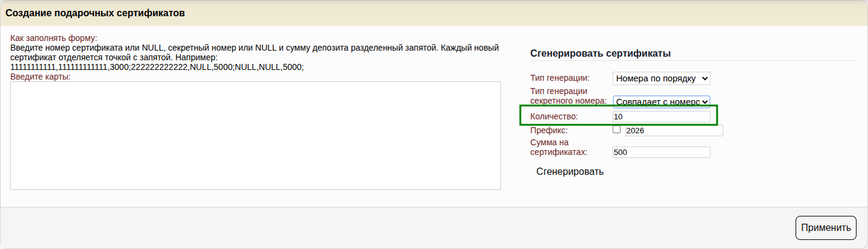The width and height of the screenshot is (868, 249).
Task: Click the "Префикс:" label text
Action: [548, 130]
